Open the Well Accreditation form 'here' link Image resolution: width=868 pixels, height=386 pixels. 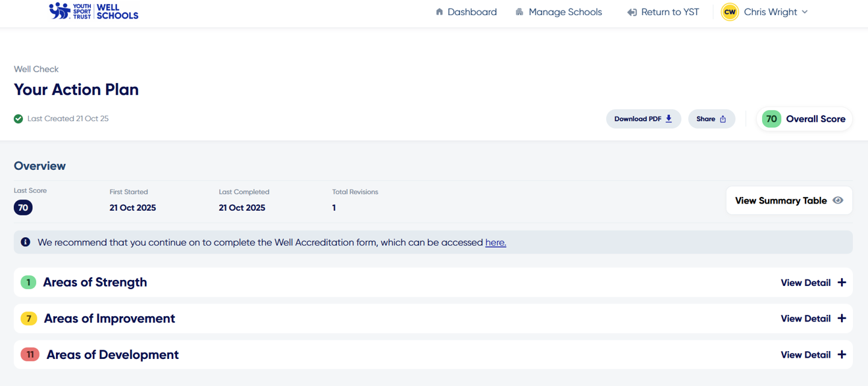pyautogui.click(x=496, y=242)
